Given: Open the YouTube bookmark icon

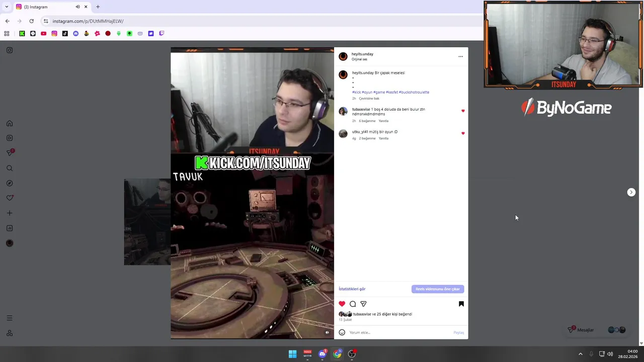Looking at the screenshot, I should point(43,34).
